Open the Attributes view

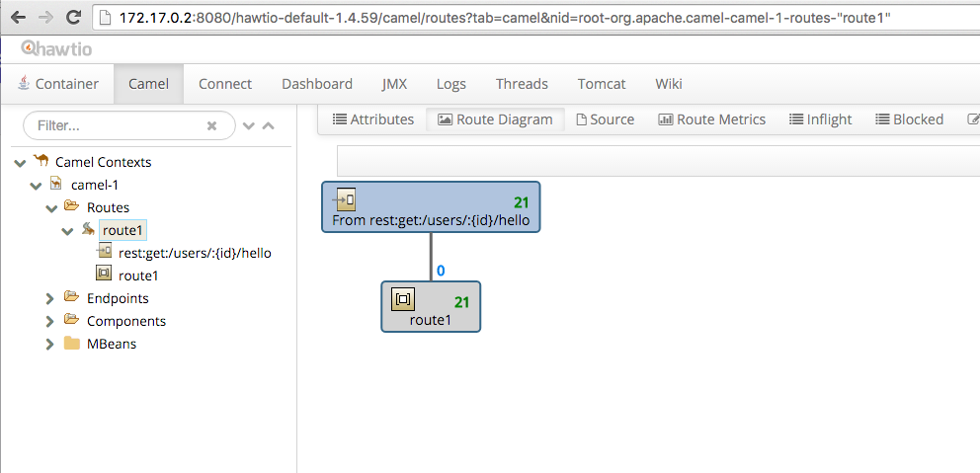coord(373,119)
